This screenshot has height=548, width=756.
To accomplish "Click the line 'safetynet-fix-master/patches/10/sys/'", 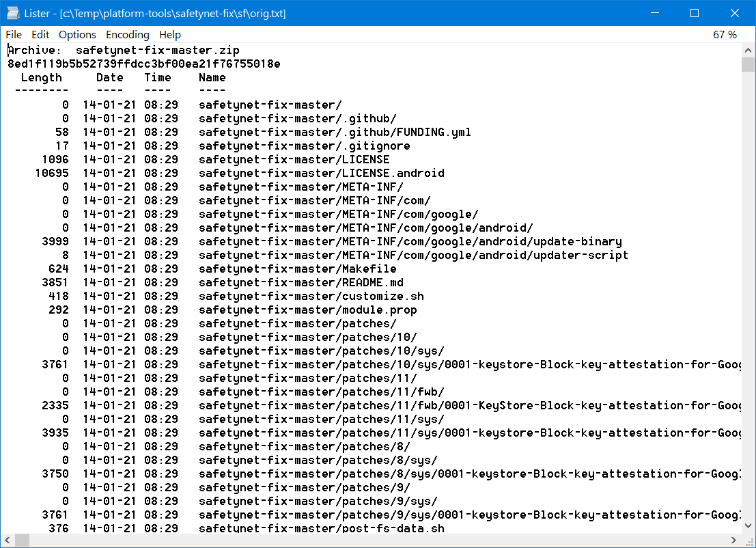I will tap(322, 351).
